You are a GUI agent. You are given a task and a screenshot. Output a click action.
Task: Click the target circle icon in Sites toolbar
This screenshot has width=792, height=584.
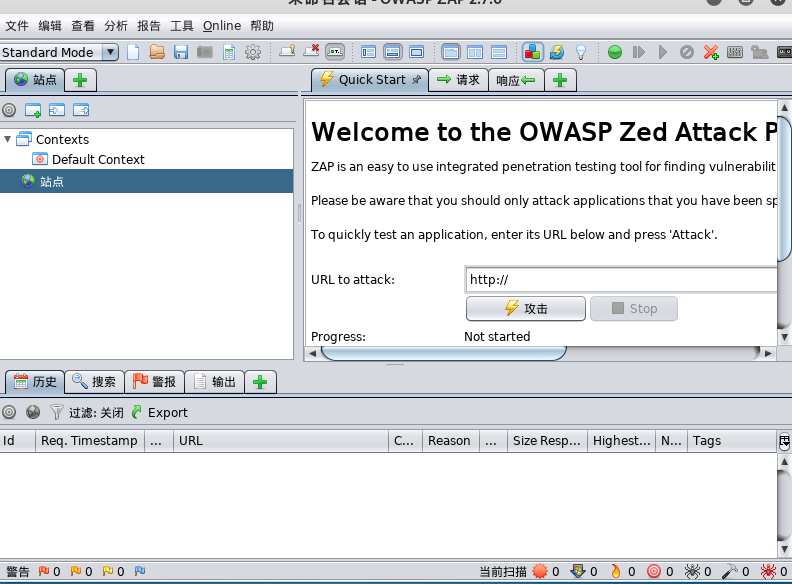pyautogui.click(x=9, y=110)
